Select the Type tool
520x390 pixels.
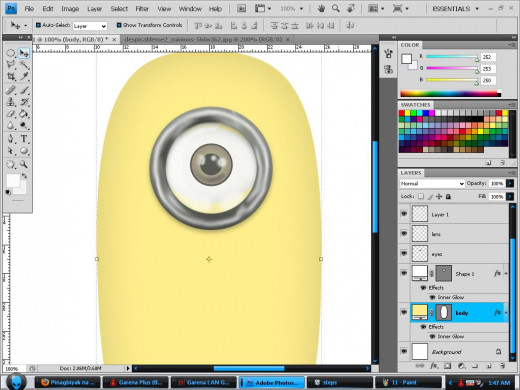click(24, 139)
